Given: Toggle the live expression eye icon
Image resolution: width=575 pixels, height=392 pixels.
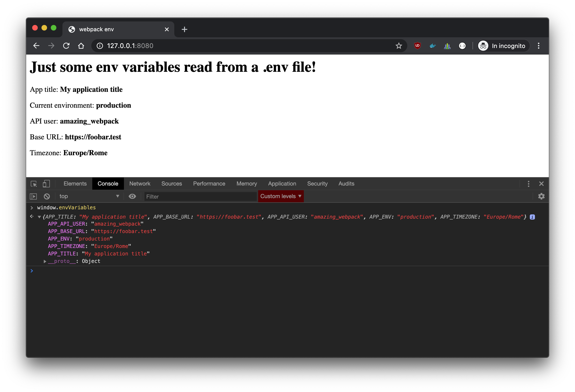Looking at the screenshot, I should tap(132, 196).
